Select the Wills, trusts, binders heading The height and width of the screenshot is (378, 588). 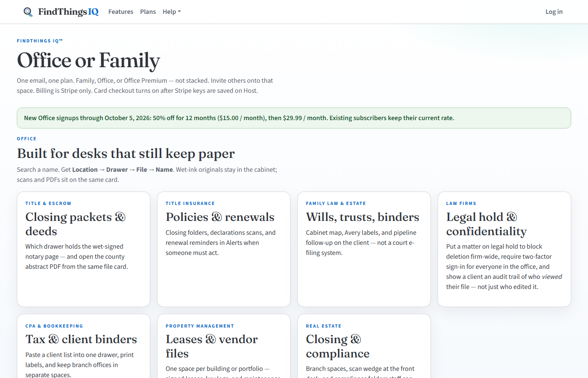[x=362, y=217]
